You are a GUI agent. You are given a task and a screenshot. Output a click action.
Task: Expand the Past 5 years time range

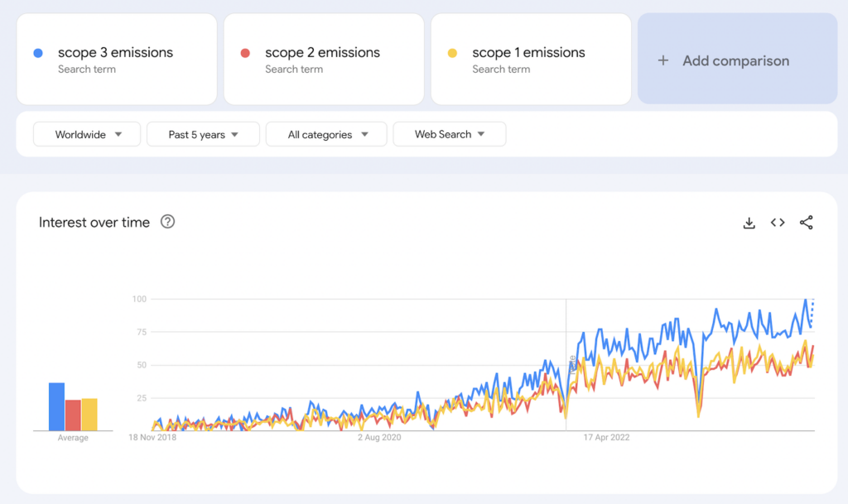pos(203,134)
